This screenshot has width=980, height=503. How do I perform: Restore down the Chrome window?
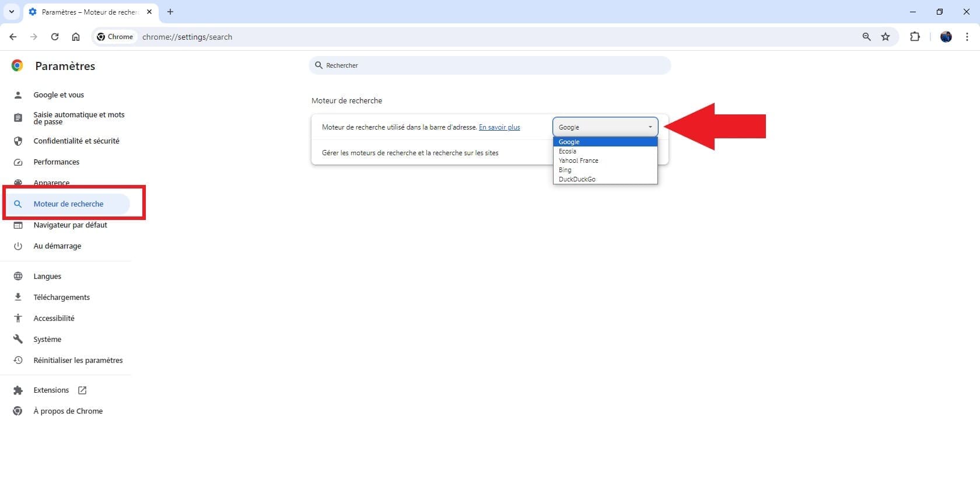click(x=940, y=12)
